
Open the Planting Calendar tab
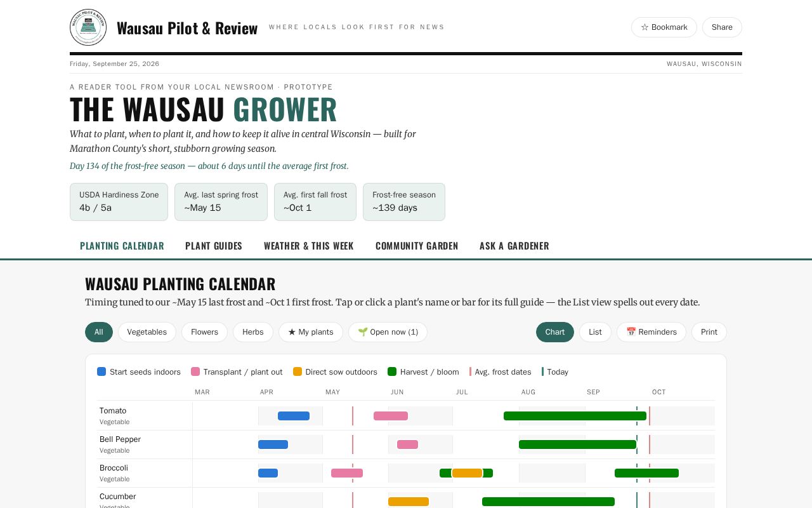click(122, 246)
